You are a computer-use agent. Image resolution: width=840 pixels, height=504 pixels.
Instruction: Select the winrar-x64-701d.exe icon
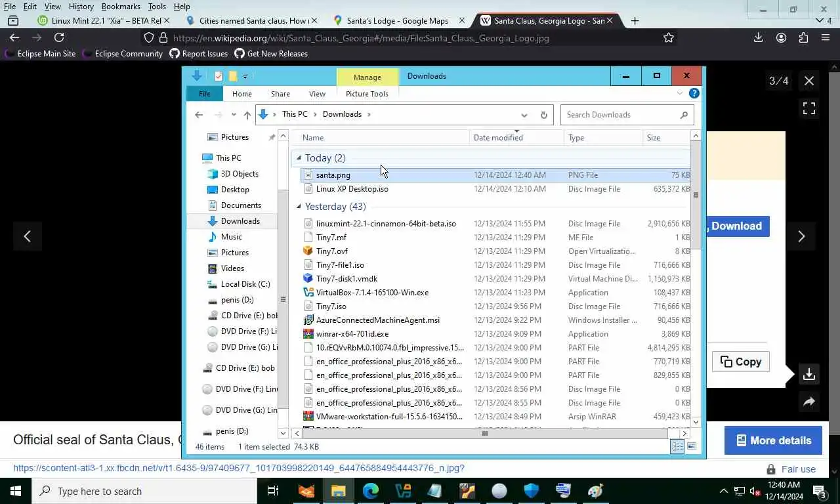point(308,334)
